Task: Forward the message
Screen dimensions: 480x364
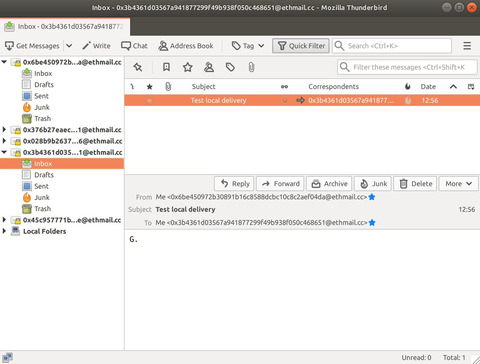Action: coord(280,184)
